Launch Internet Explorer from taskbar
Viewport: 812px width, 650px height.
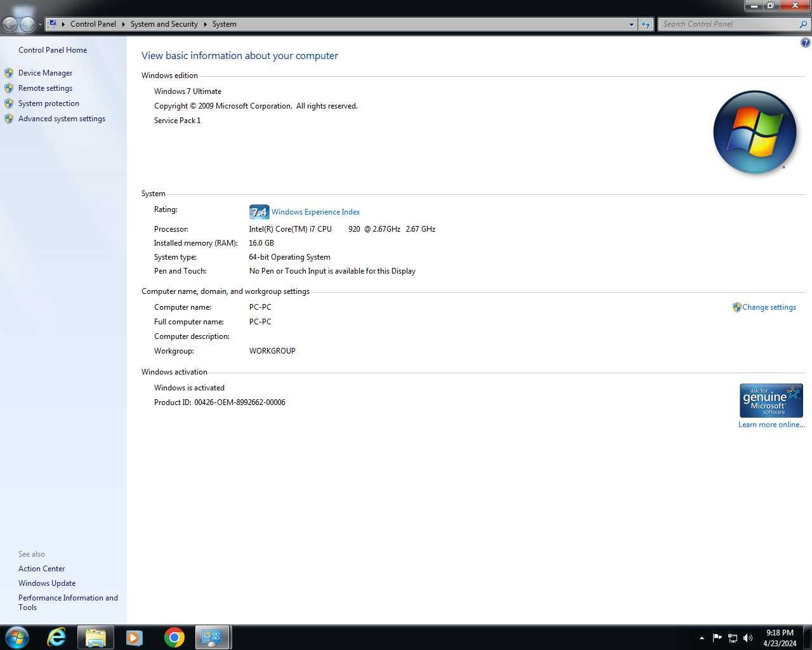pyautogui.click(x=56, y=637)
